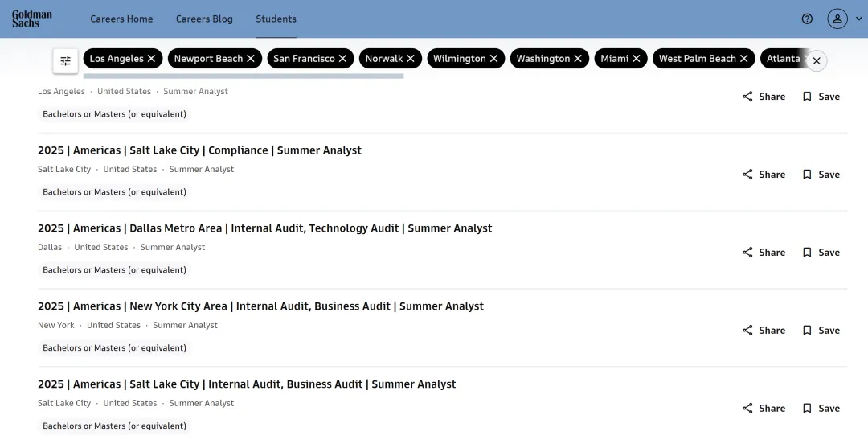868x444 pixels.
Task: Select the Students tab
Action: (276, 18)
